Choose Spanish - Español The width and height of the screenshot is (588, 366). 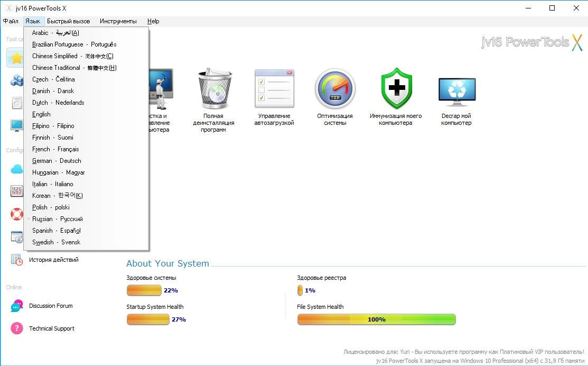(x=86, y=231)
